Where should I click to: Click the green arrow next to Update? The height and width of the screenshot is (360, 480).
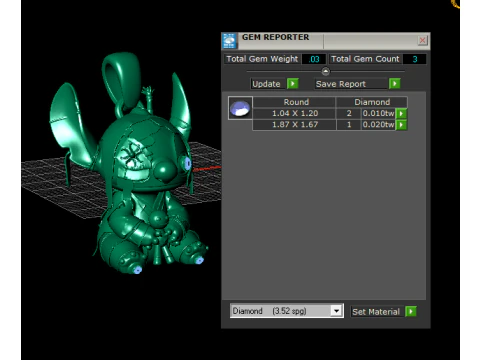[293, 83]
